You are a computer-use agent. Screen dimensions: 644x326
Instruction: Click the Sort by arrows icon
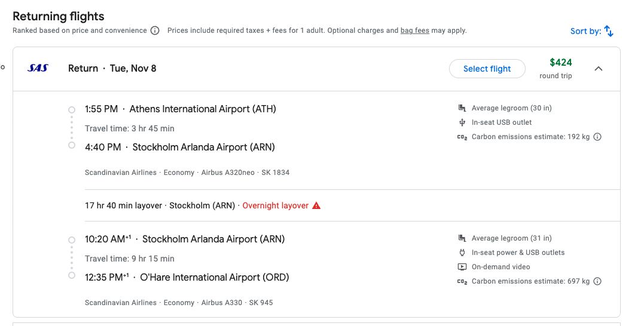click(x=609, y=31)
